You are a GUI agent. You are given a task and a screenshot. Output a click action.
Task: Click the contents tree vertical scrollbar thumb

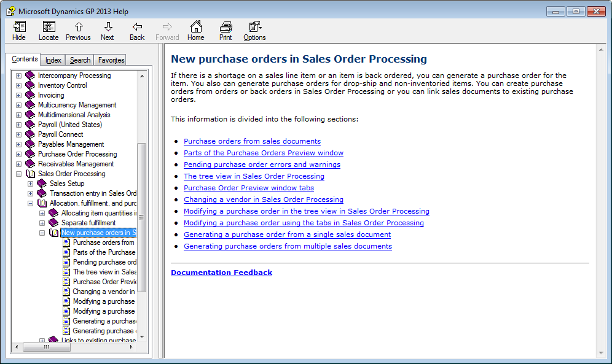(x=142, y=217)
